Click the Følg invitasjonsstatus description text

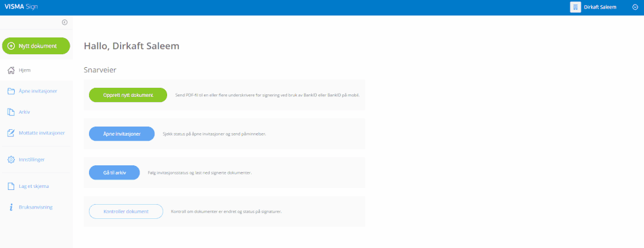click(199, 172)
